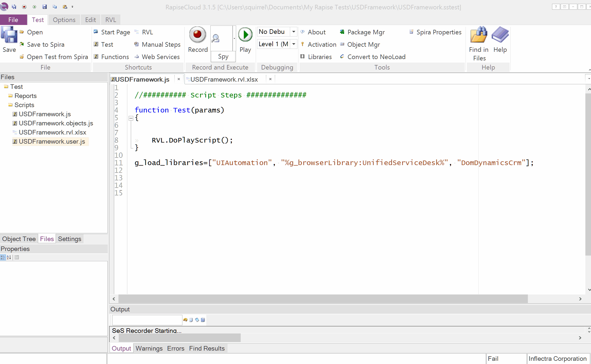Click the Object Mgr tool
The image size is (591, 364).
[x=363, y=45]
